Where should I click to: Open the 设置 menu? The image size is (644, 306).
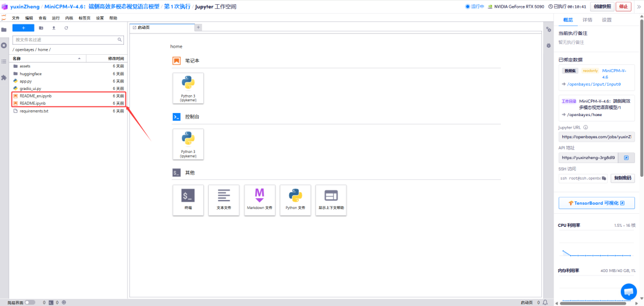(100, 18)
